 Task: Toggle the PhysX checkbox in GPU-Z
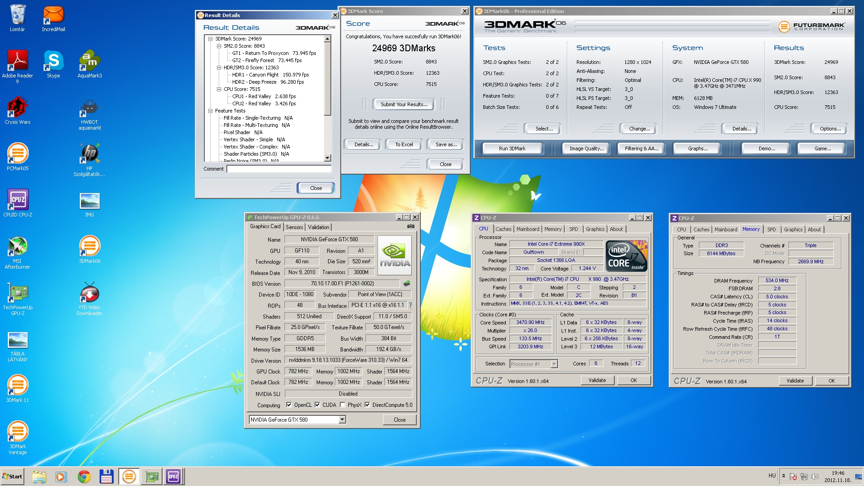coord(343,405)
